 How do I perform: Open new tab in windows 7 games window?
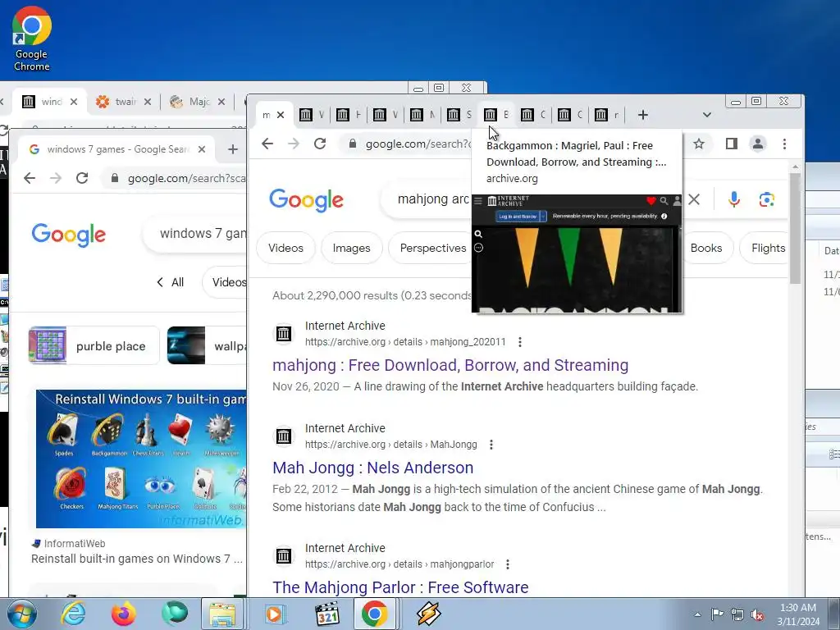(232, 149)
